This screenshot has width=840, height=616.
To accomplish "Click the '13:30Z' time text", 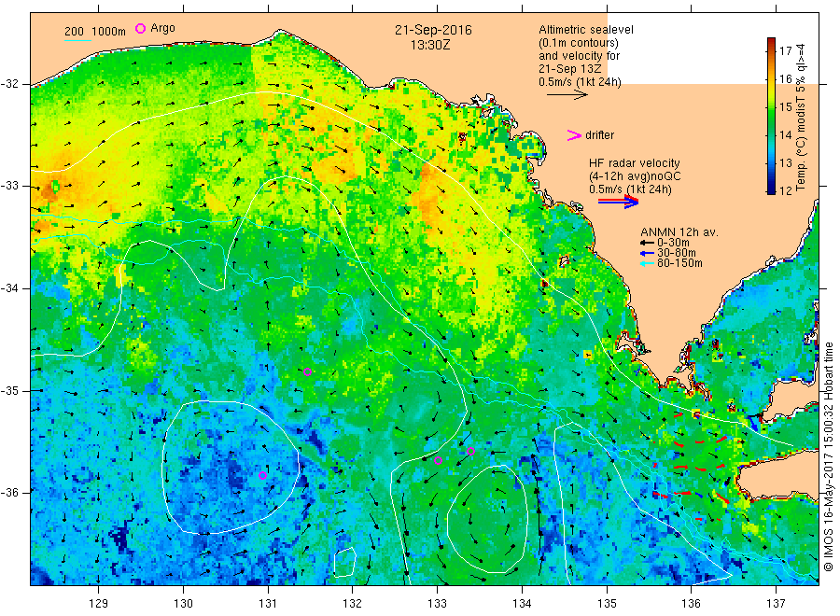I will click(430, 45).
